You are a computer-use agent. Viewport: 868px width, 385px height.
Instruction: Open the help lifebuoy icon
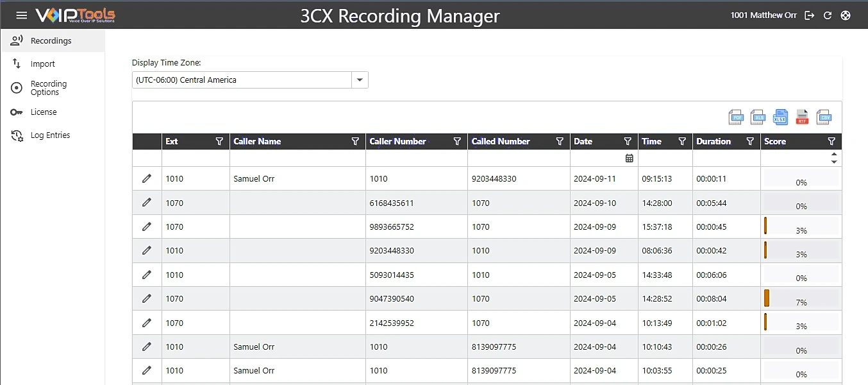[846, 15]
